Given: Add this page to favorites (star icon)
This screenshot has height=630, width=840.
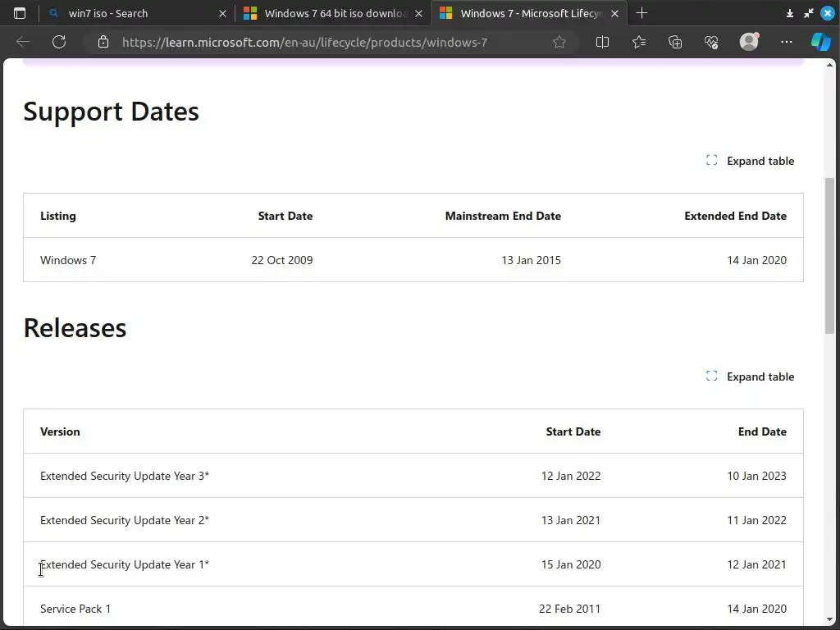Looking at the screenshot, I should pos(559,42).
